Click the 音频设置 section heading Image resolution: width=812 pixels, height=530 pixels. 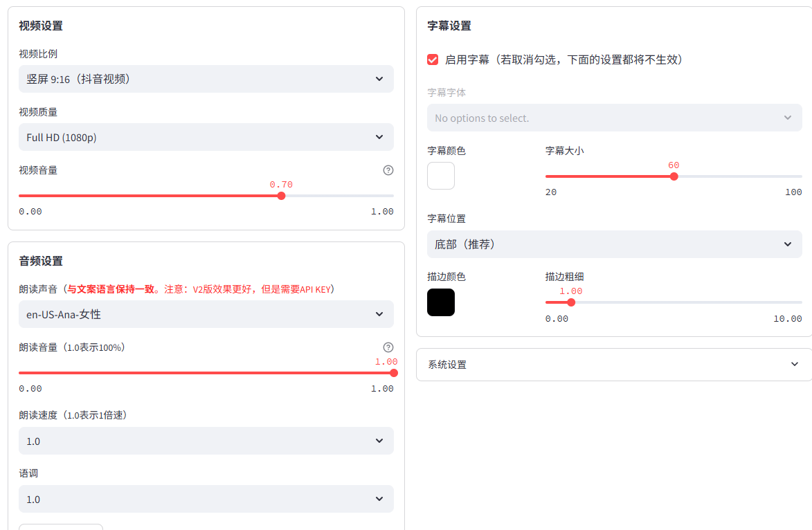tap(41, 261)
